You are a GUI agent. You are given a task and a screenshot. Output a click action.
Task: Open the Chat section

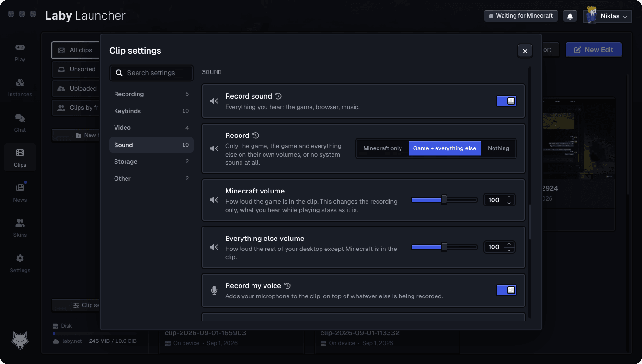pyautogui.click(x=20, y=123)
